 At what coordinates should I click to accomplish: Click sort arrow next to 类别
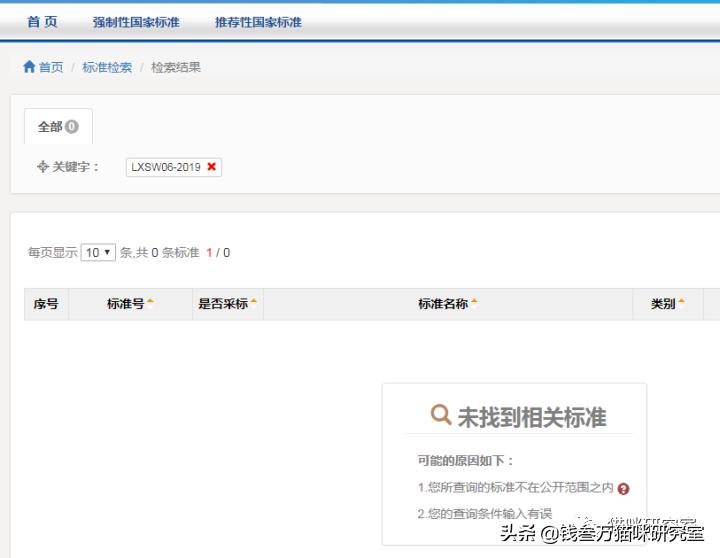681,301
